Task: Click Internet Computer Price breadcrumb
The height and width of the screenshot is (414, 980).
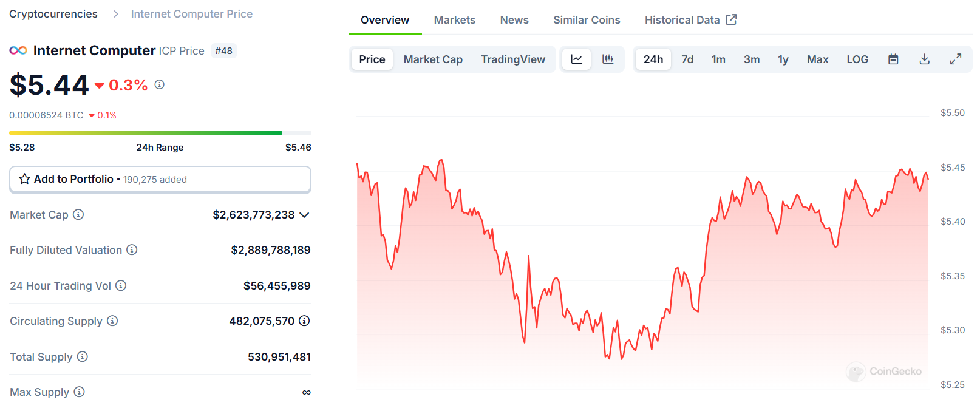Action: 192,14
